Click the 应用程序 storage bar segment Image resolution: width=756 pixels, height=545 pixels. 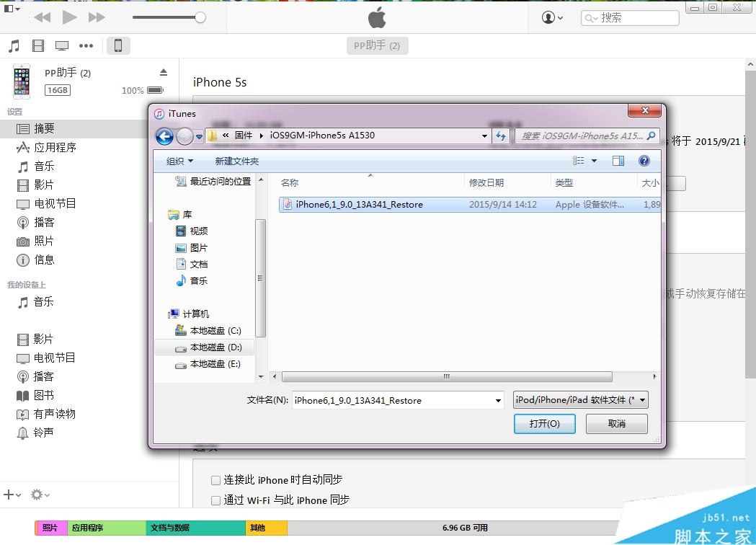click(x=107, y=528)
